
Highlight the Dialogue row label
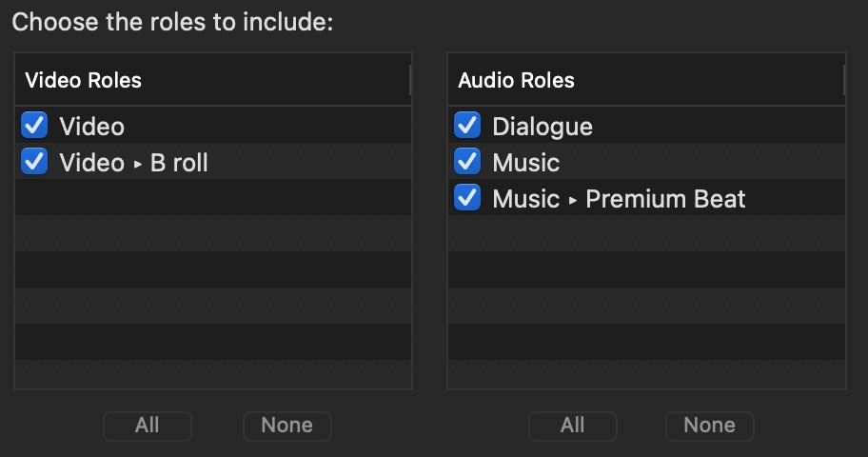[542, 127]
